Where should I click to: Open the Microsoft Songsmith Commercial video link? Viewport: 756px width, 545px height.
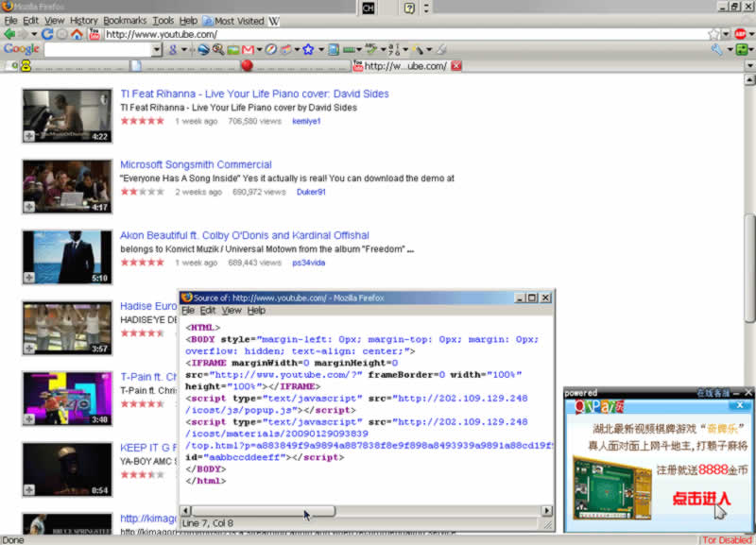(196, 164)
